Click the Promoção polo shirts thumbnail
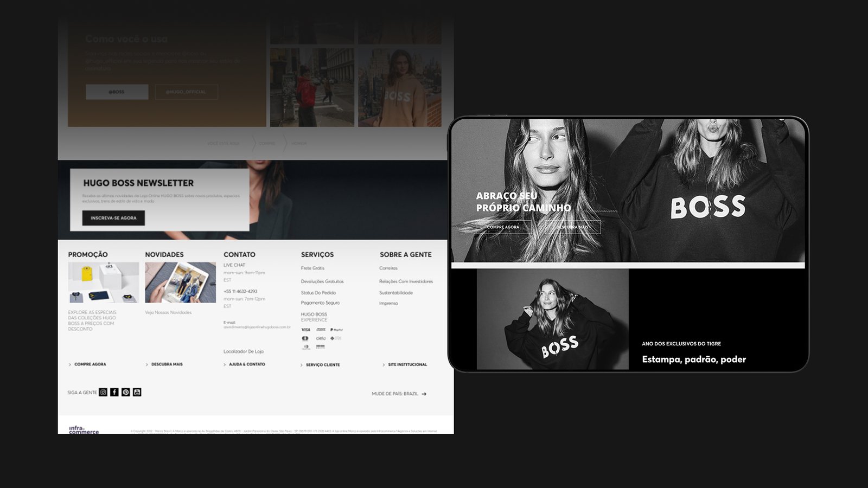Screen dimensions: 868x488 coord(103,282)
